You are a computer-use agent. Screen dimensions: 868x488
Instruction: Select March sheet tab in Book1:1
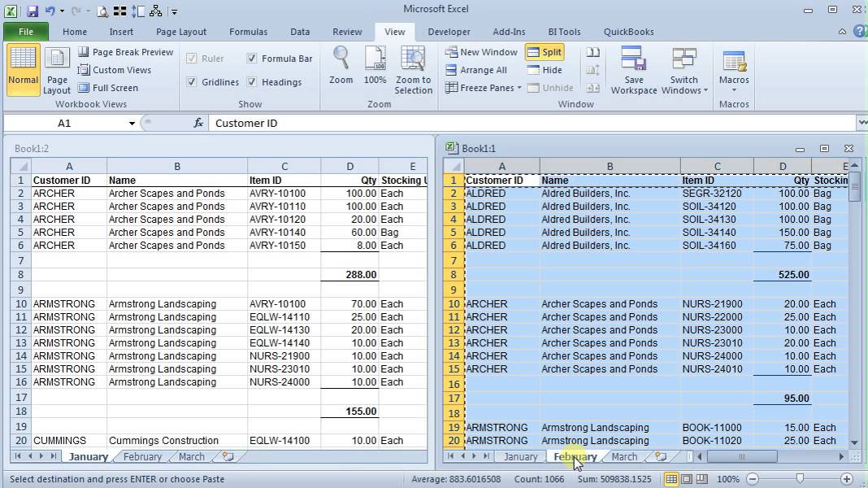coord(624,456)
